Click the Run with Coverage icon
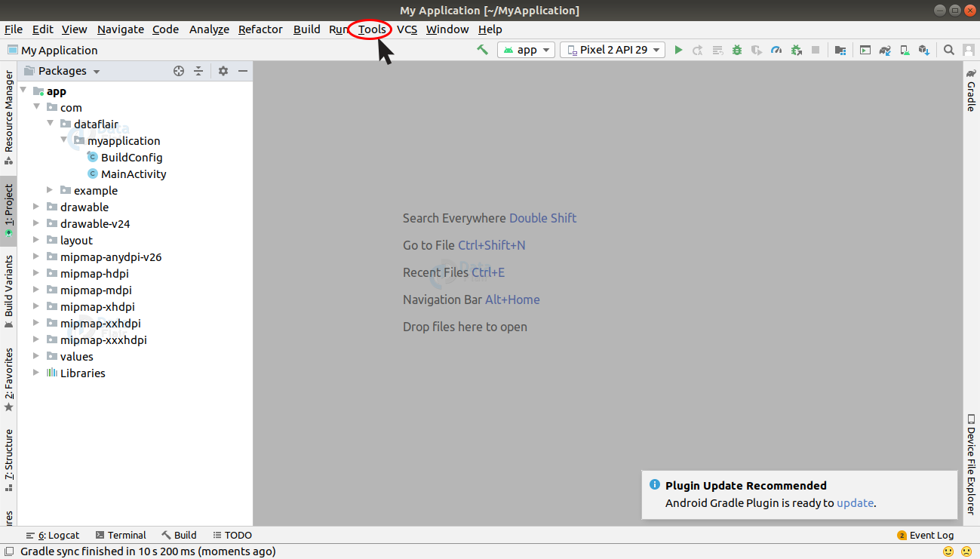Viewport: 980px width, 559px height. pos(757,50)
